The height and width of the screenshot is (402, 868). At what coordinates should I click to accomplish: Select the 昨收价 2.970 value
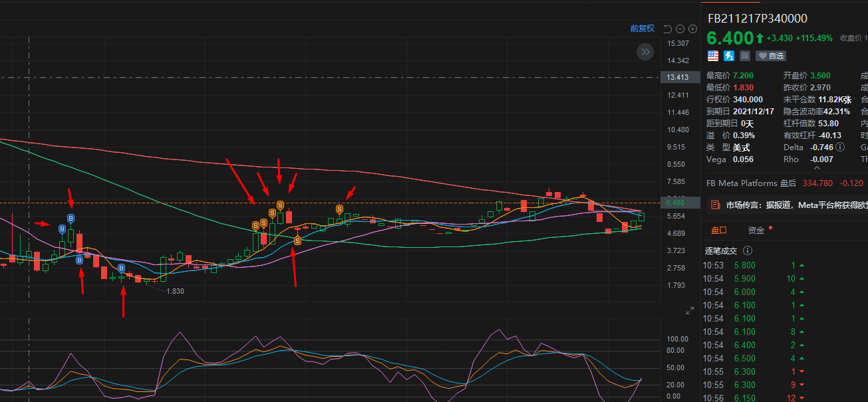tap(820, 88)
